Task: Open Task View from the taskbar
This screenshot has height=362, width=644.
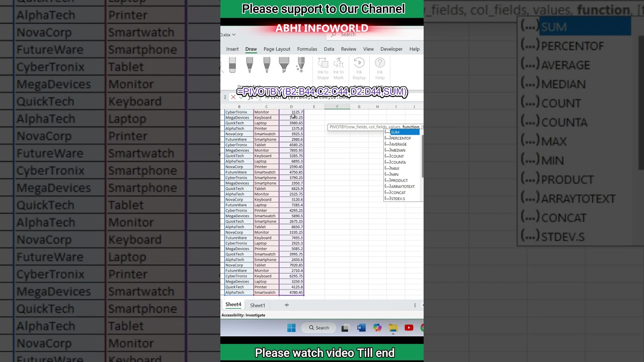Action: pos(345,328)
